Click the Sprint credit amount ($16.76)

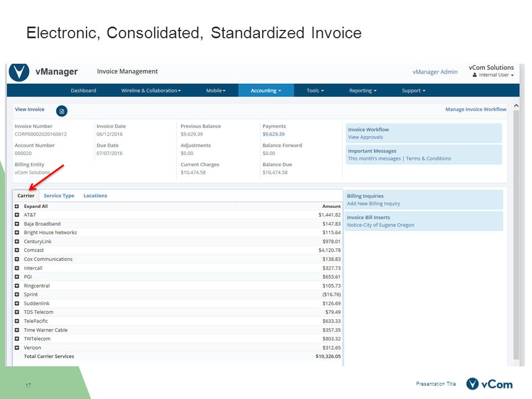pyautogui.click(x=331, y=294)
